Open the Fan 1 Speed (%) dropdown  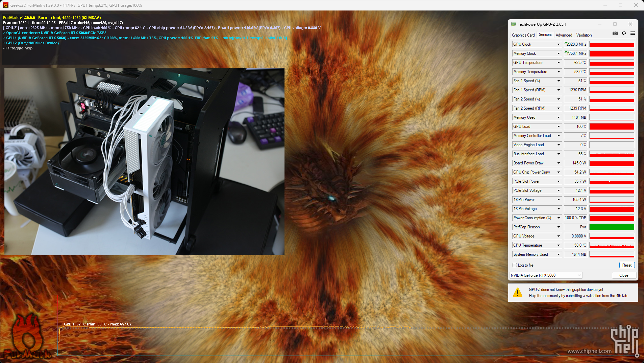tap(559, 81)
